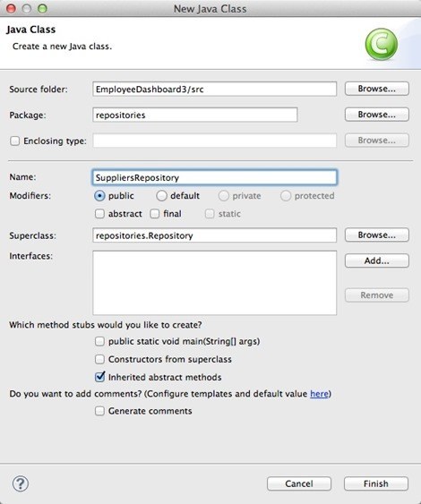Screen dimensions: 421x504
Task: Browse for a superclass
Action: pyautogui.click(x=377, y=235)
